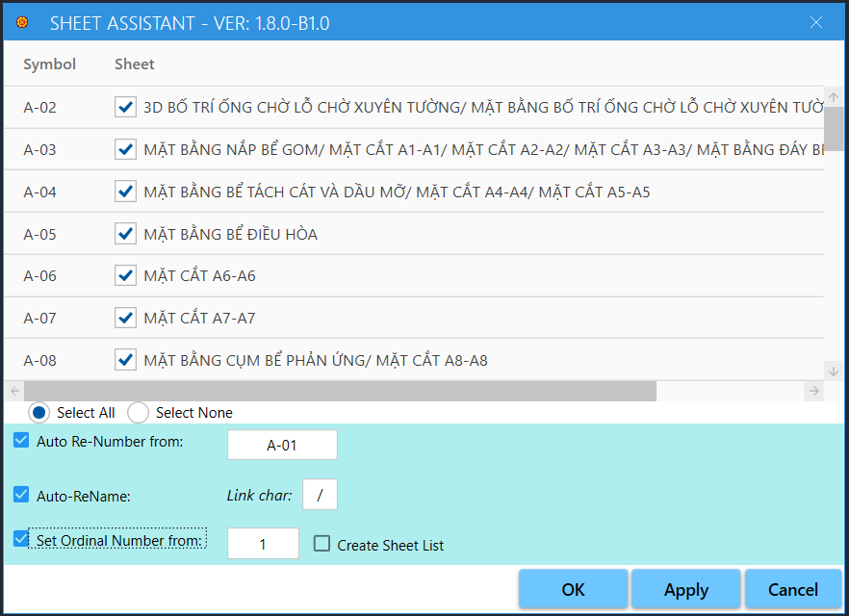Toggle checkbox for sheet A-07
849x616 pixels.
click(125, 318)
